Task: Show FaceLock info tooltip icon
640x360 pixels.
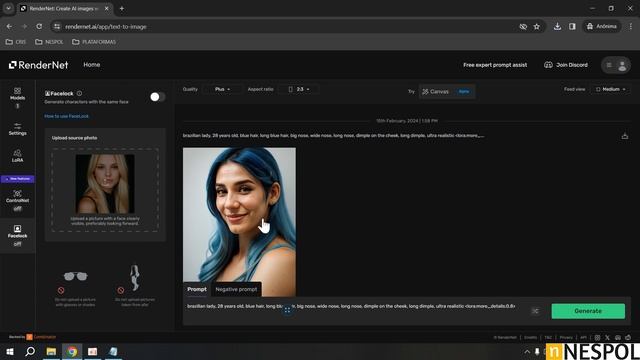Action: click(x=79, y=93)
